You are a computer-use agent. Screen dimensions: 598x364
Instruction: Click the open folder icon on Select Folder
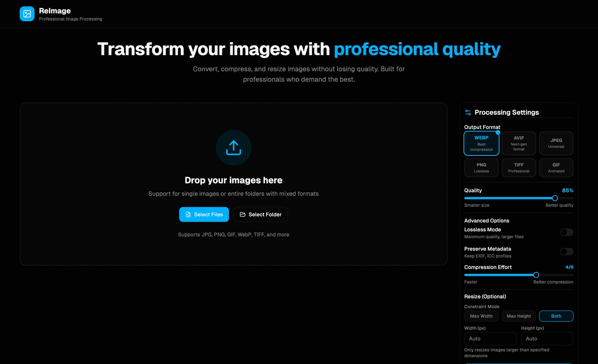[243, 214]
